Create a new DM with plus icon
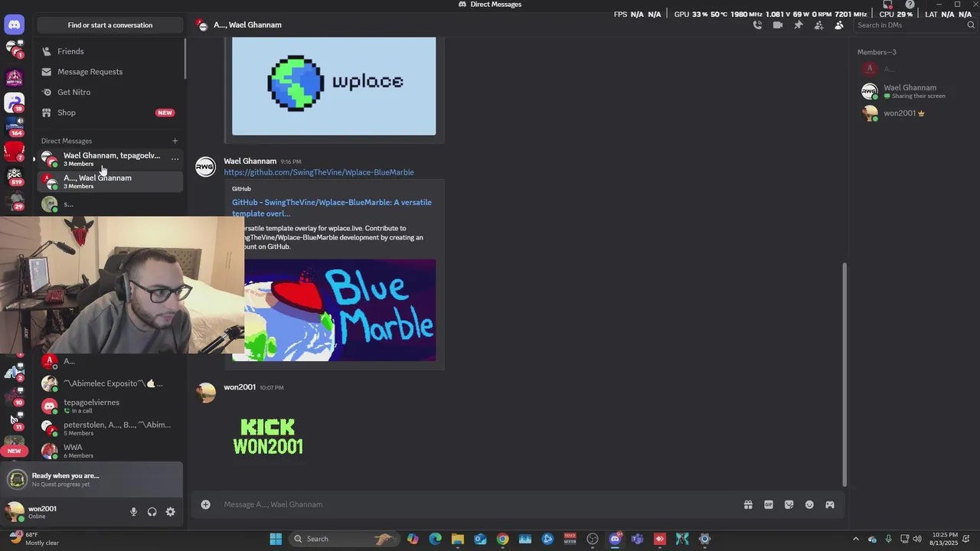 tap(175, 141)
